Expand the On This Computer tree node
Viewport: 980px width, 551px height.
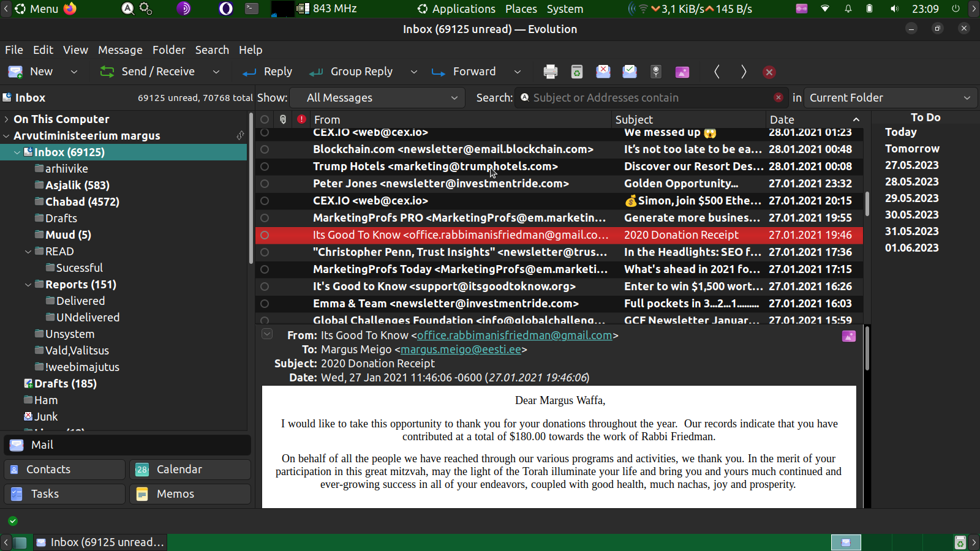pyautogui.click(x=7, y=119)
